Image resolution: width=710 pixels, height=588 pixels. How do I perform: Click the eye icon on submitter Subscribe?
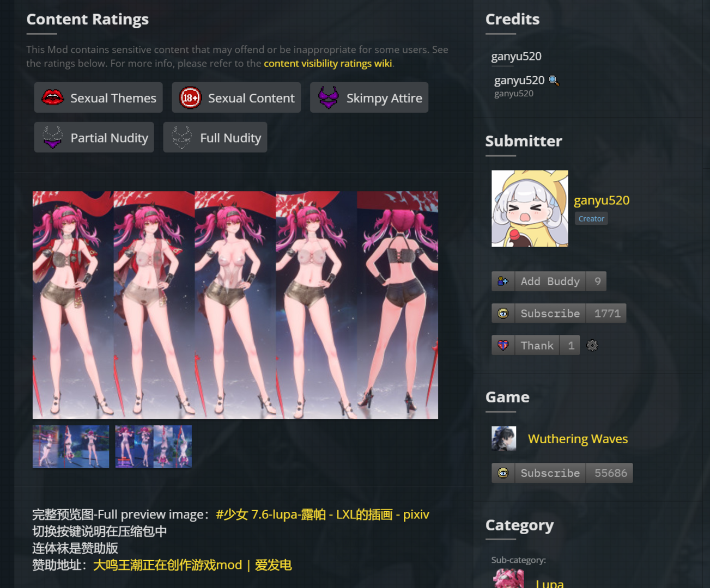503,314
